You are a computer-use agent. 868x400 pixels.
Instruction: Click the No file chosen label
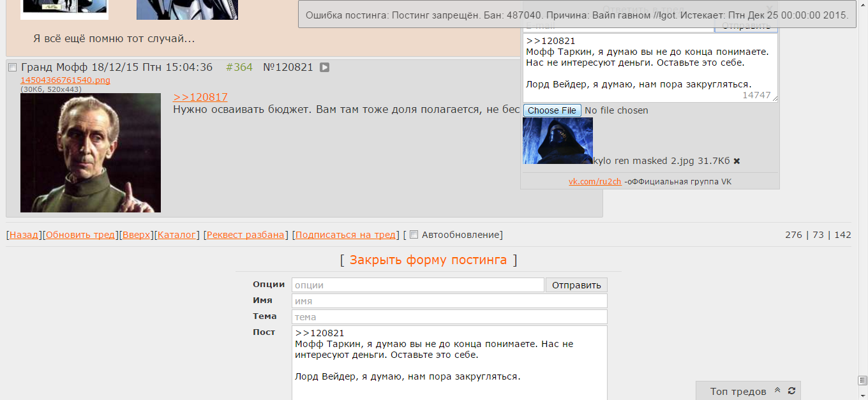click(617, 110)
